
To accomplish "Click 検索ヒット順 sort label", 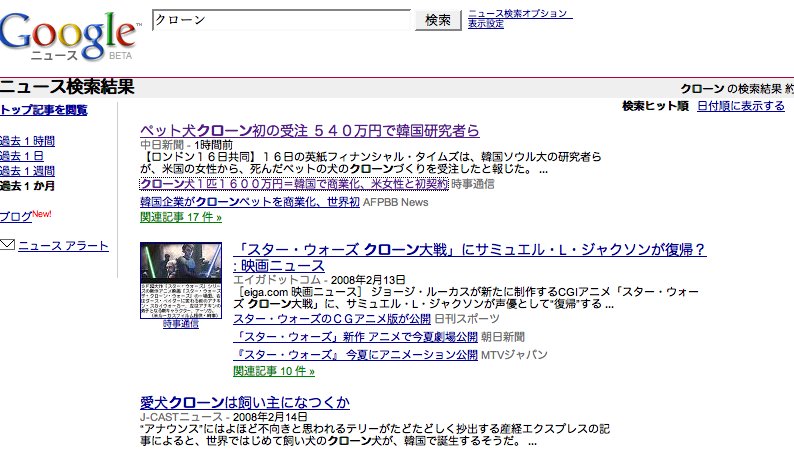I will (x=656, y=106).
